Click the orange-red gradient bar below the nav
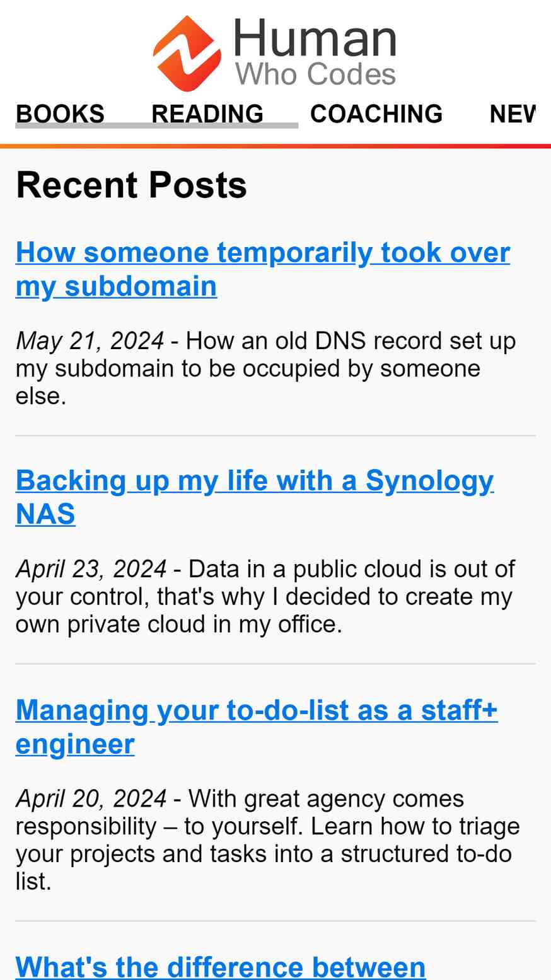Viewport: 551px width, 980px height. [x=275, y=146]
